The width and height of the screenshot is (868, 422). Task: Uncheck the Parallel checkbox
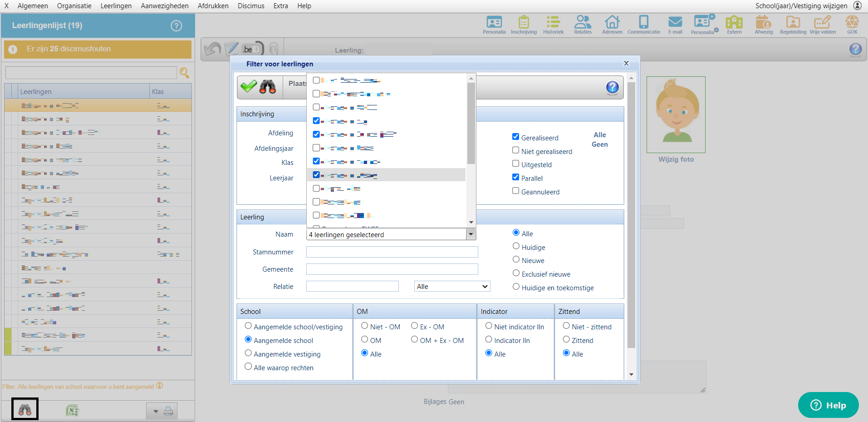coord(515,177)
